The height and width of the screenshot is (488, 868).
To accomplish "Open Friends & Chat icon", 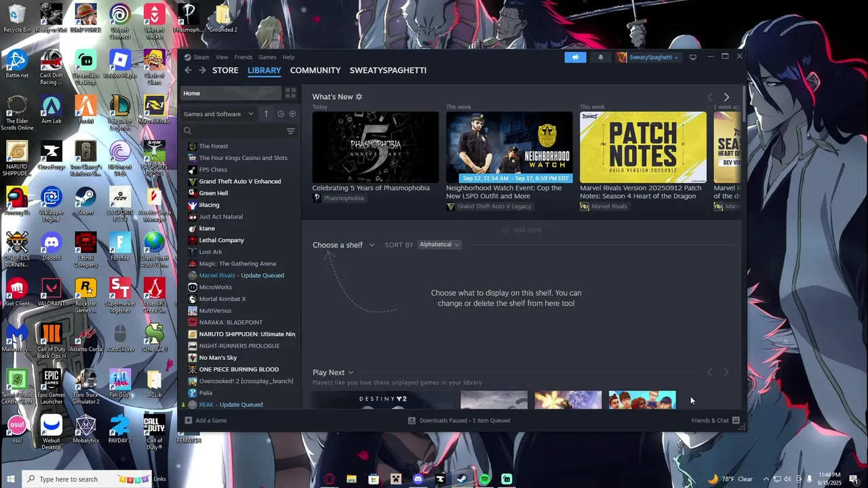I will coord(736,420).
